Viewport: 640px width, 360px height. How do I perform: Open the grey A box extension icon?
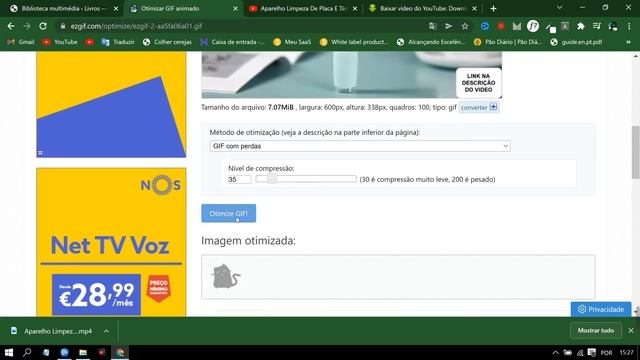coord(565,26)
